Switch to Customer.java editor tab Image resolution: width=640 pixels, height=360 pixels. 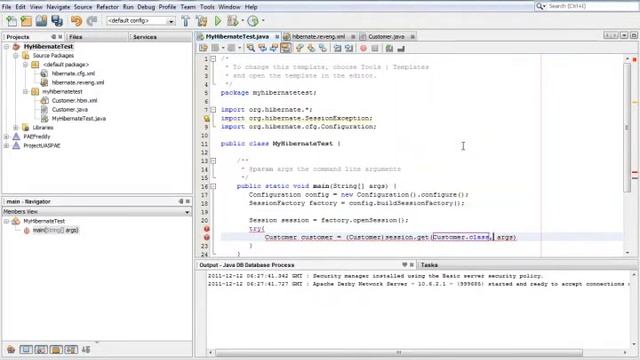[x=386, y=37]
